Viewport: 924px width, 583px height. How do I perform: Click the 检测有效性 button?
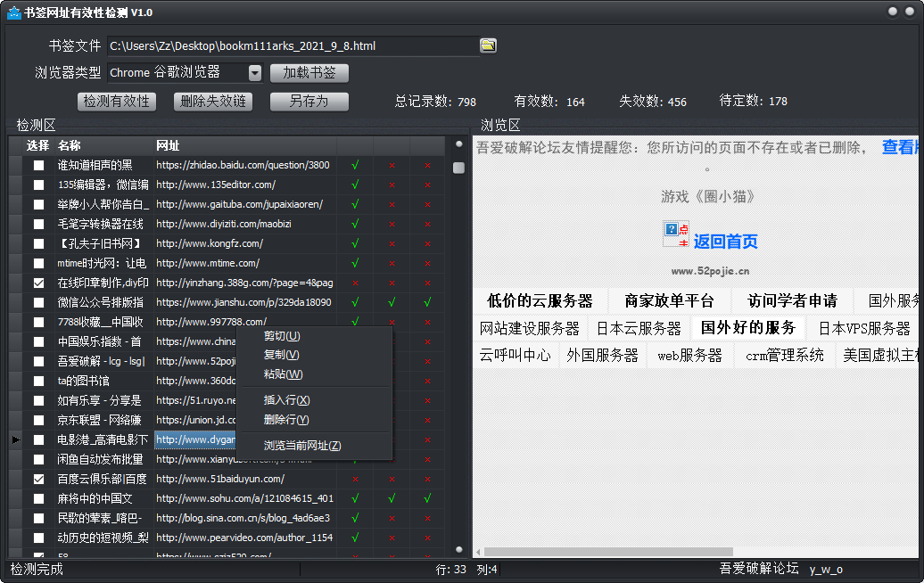pyautogui.click(x=116, y=102)
